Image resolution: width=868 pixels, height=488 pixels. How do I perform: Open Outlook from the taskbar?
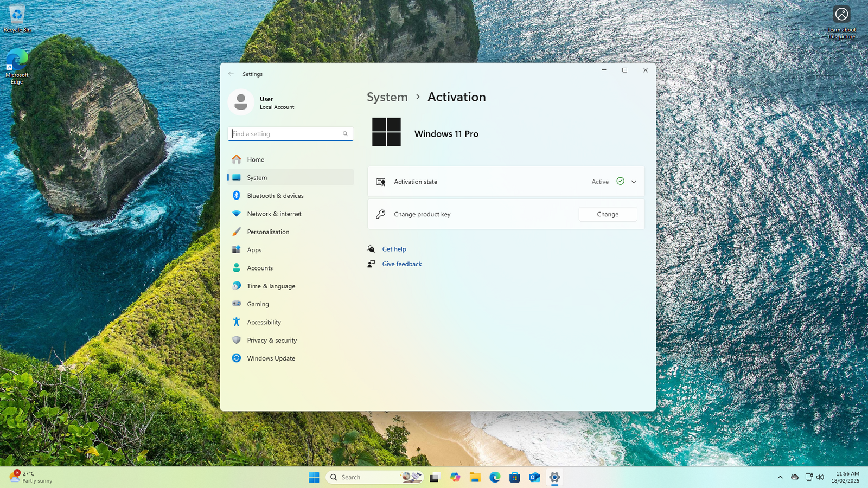[534, 477]
